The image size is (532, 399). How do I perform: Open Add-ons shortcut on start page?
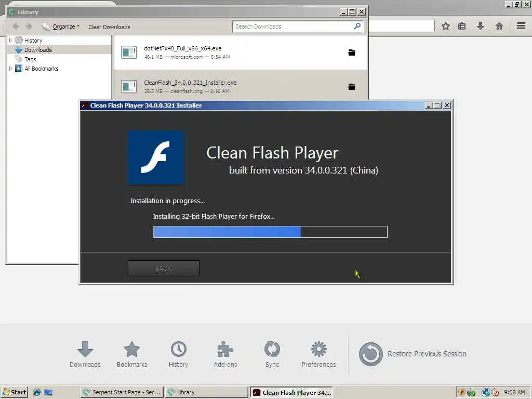225,354
